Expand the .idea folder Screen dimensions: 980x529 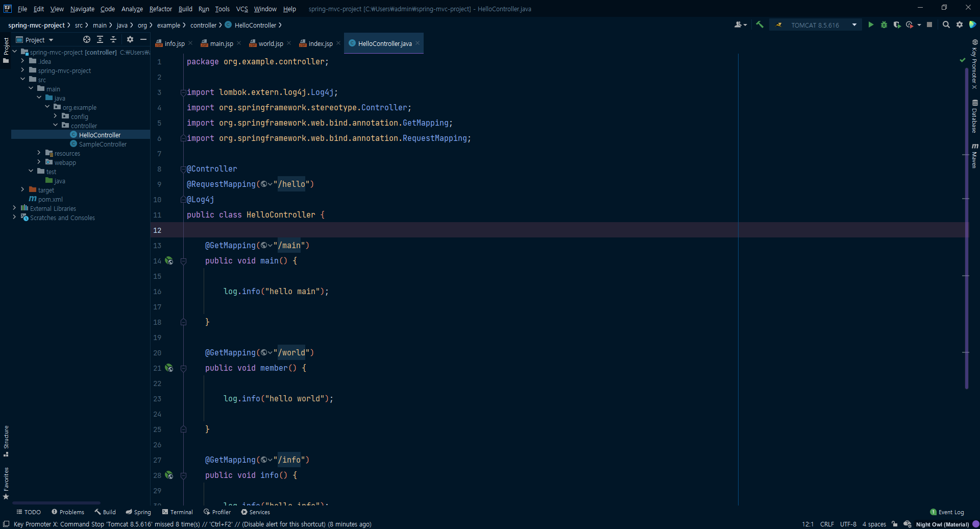click(22, 61)
